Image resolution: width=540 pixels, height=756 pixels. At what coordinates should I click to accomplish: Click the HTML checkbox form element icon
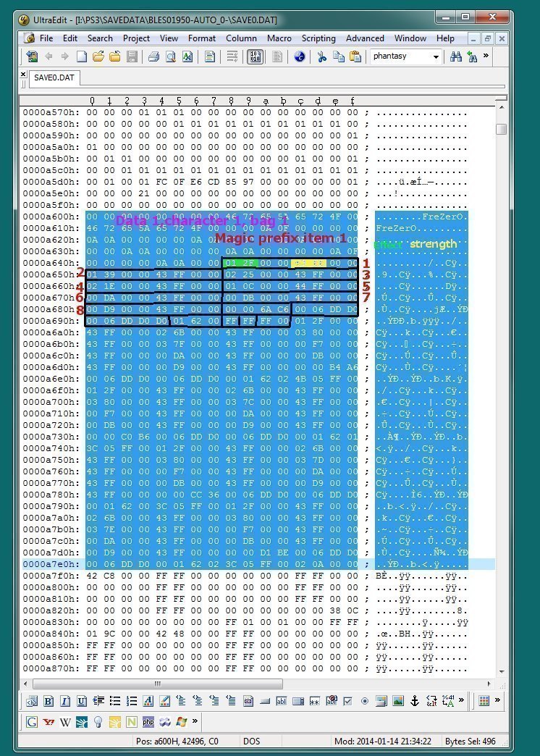[x=347, y=701]
